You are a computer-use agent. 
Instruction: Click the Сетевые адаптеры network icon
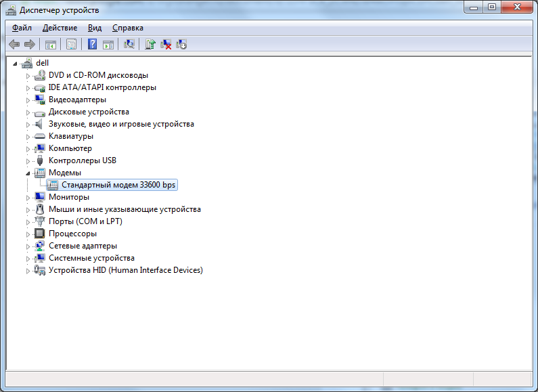[x=40, y=246]
